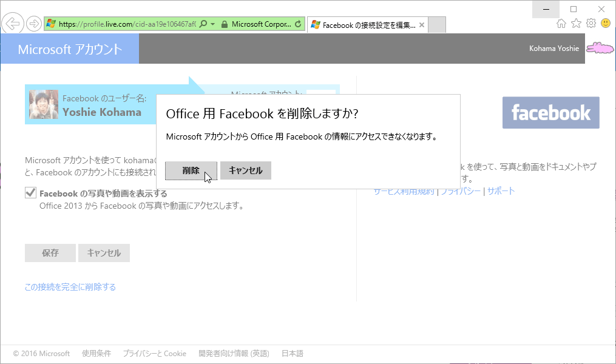Open the Tools gear icon
Screen dimensions: 616x364
591,24
